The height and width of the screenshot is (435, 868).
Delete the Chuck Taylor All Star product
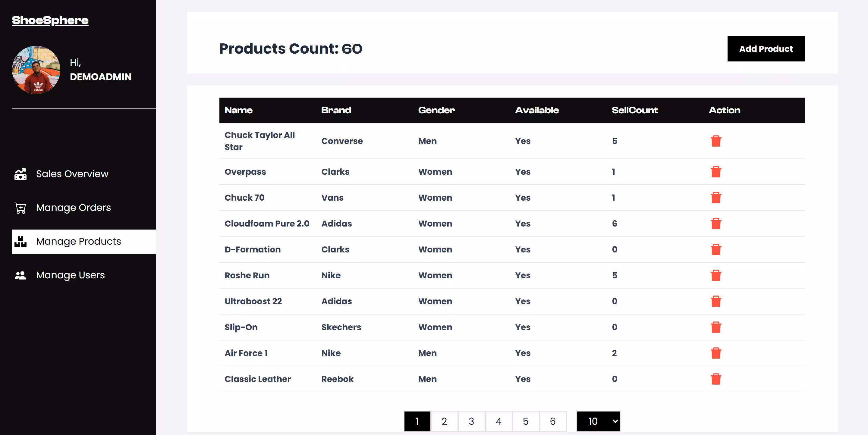tap(716, 141)
